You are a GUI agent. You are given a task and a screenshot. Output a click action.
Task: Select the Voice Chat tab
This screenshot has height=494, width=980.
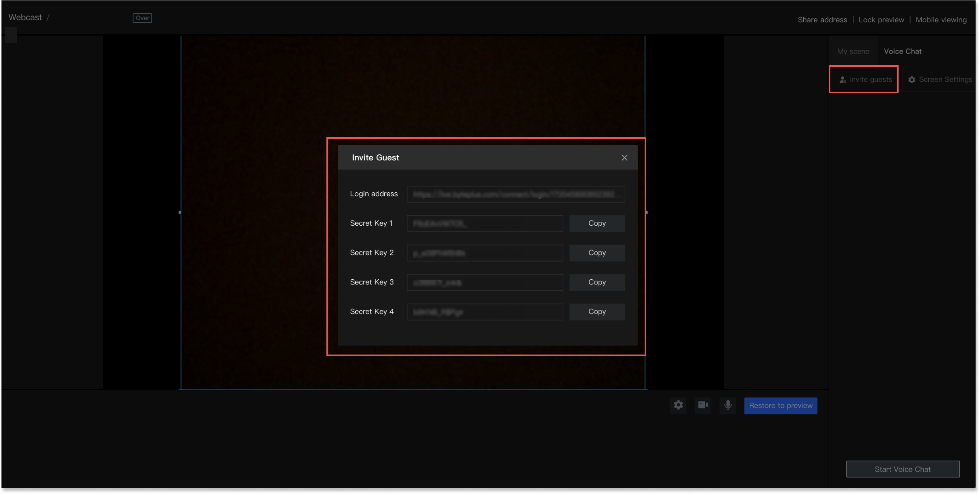click(x=902, y=51)
